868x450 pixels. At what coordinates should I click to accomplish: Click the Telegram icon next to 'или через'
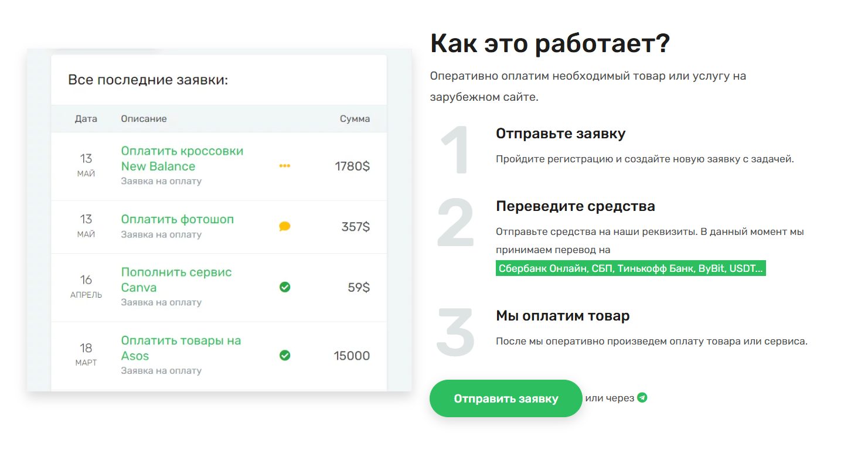[642, 398]
